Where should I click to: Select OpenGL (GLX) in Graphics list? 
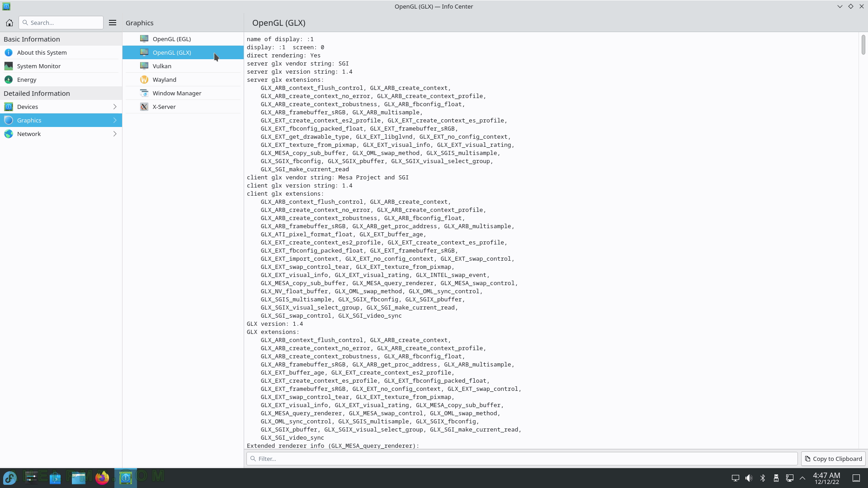183,52
